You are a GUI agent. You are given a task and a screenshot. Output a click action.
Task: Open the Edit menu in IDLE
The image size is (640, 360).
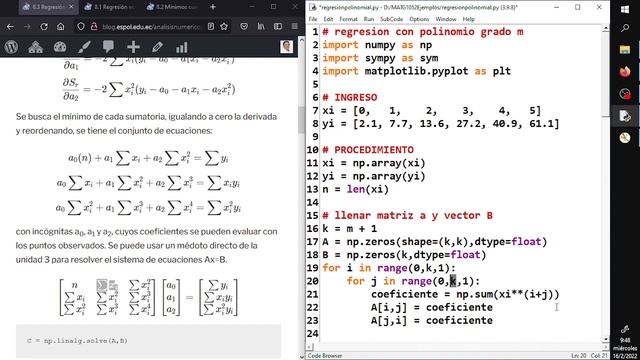328,19
